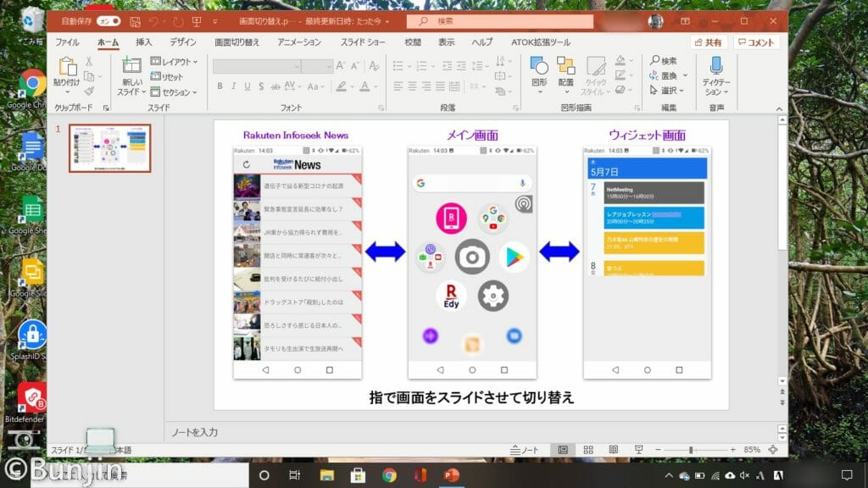Image resolution: width=868 pixels, height=488 pixels.
Task: Open Task View on the taskbar
Action: click(x=294, y=475)
